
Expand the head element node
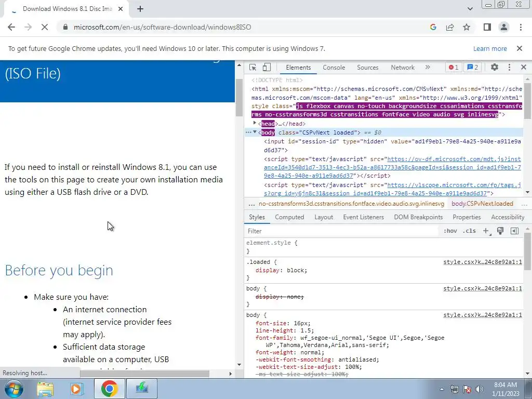[255, 123]
